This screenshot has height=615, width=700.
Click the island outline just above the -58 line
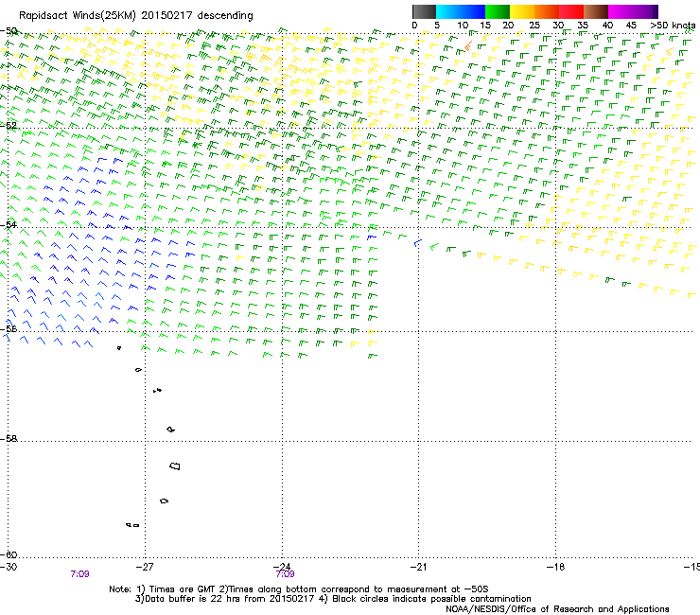coord(170,430)
